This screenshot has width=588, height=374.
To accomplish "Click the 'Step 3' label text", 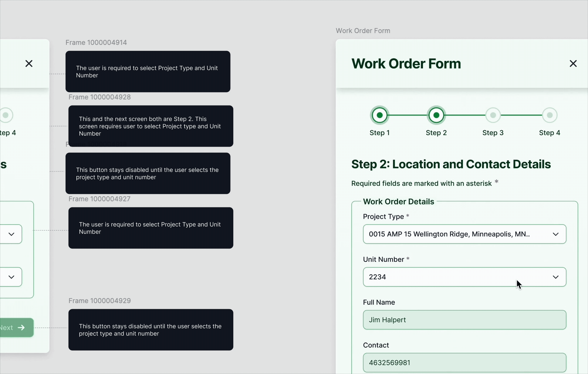I will [493, 133].
